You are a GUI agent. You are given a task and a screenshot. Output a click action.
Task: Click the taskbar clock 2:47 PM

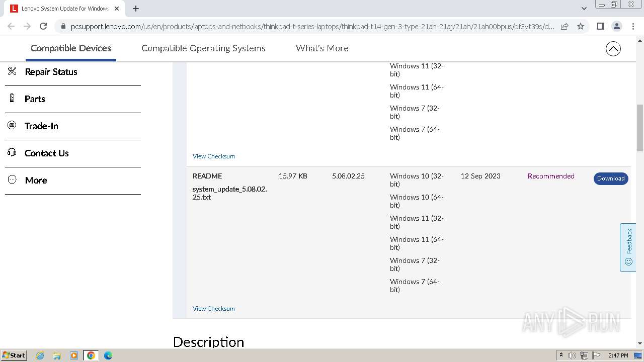pos(618,355)
